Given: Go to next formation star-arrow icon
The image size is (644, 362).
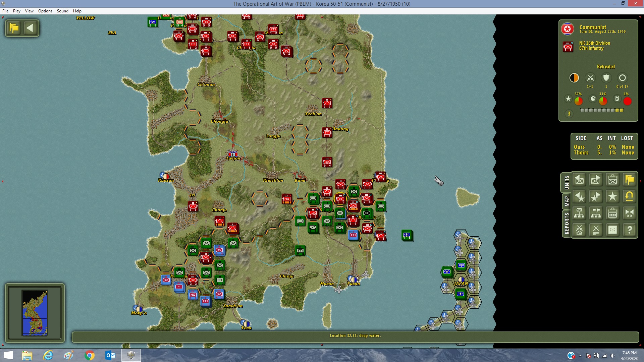Looking at the screenshot, I should [x=596, y=197].
